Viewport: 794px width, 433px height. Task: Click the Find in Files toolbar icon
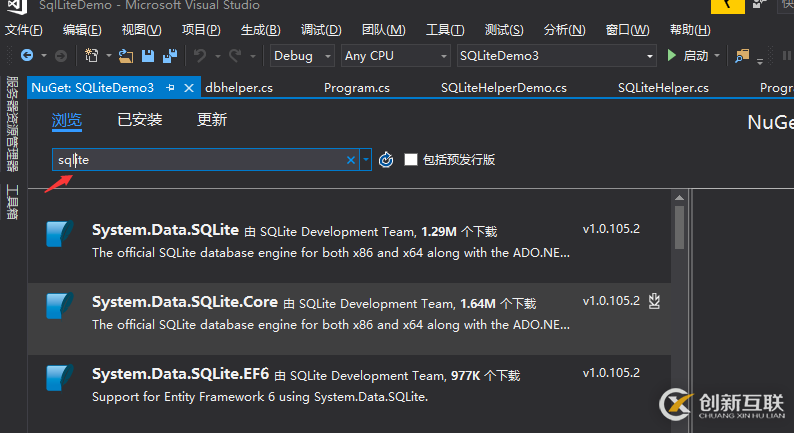click(x=742, y=56)
